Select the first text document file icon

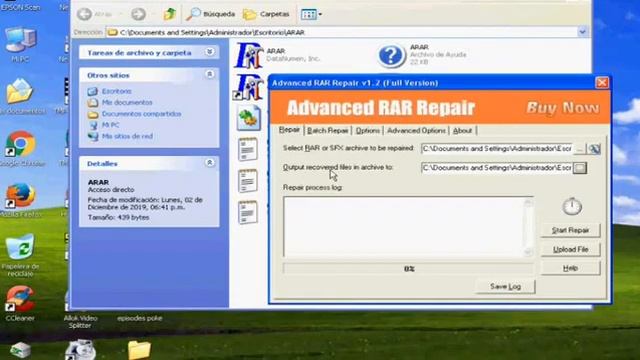248,149
